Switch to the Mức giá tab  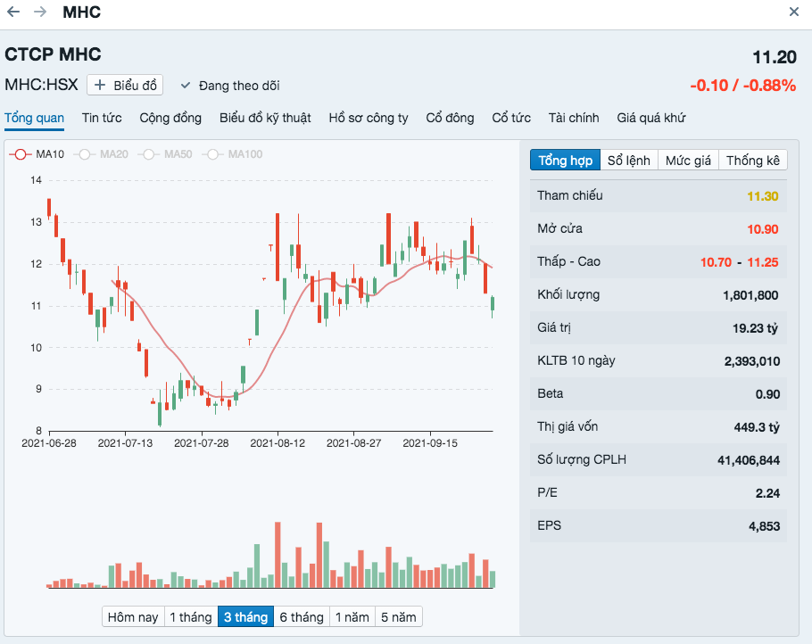pos(688,161)
